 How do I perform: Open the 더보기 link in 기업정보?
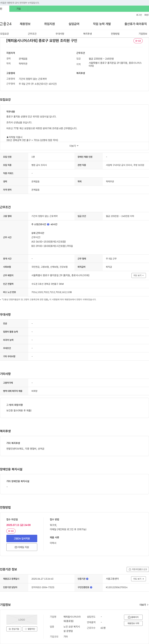click(x=144, y=605)
